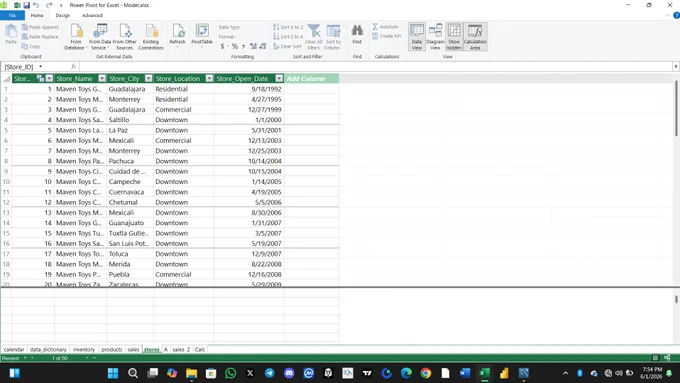Switch to Data View
The height and width of the screenshot is (383, 680).
(417, 37)
